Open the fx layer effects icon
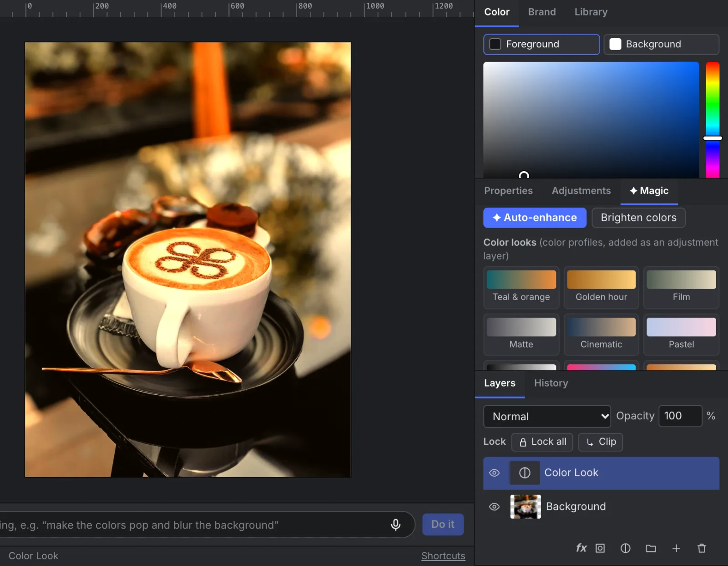The image size is (728, 566). point(581,548)
